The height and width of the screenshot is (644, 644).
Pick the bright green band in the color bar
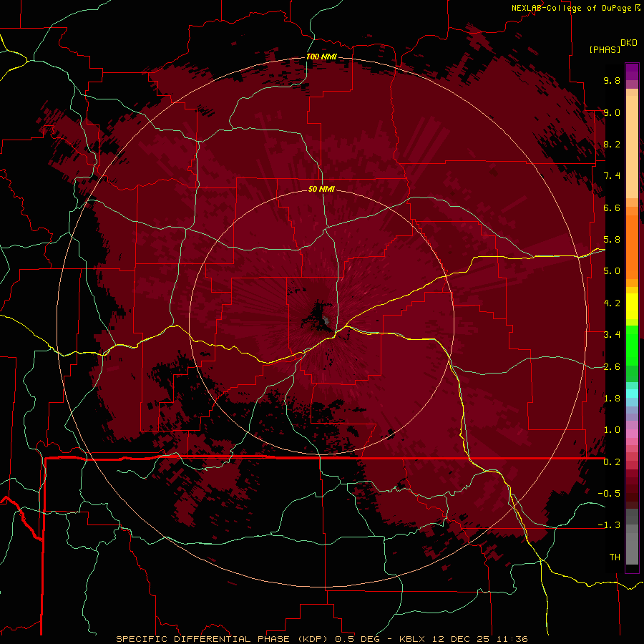[632, 346]
